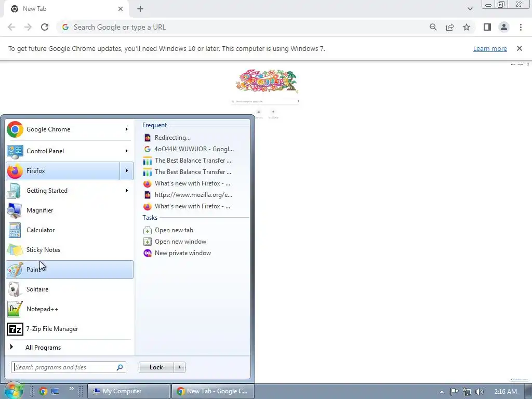Click the Start menu search magnifier icon

coord(120,367)
